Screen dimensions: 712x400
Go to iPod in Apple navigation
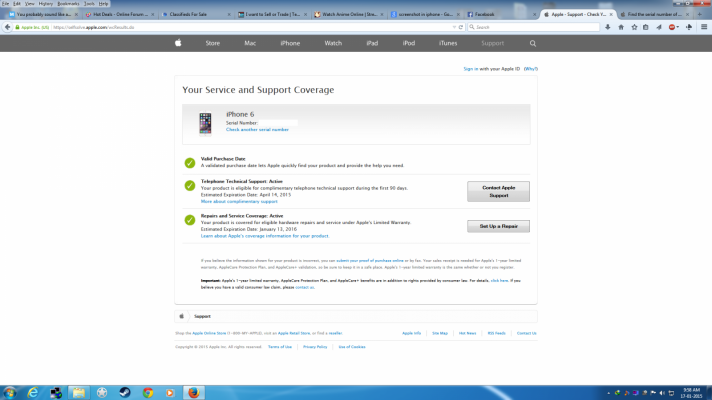point(409,43)
